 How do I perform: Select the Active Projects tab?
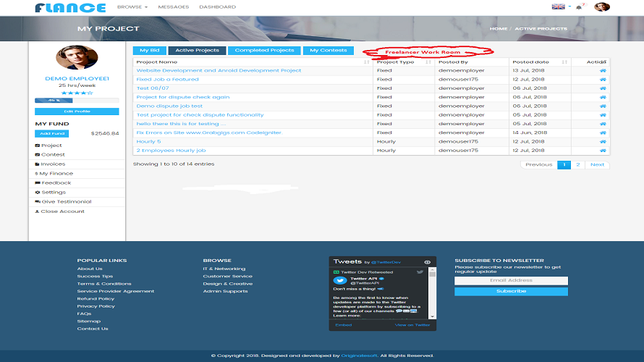pos(197,51)
